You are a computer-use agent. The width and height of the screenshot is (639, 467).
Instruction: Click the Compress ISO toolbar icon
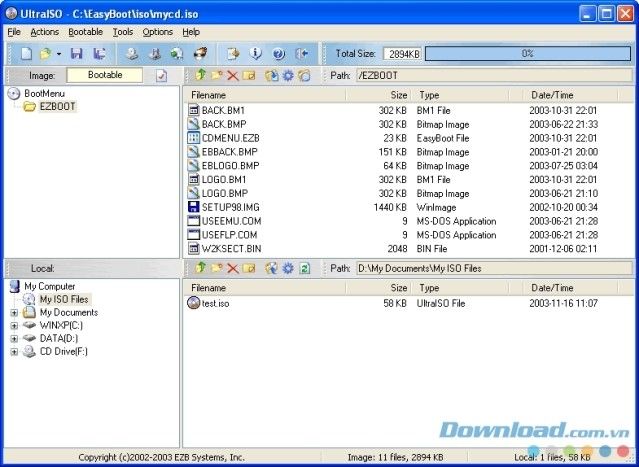[x=154, y=53]
